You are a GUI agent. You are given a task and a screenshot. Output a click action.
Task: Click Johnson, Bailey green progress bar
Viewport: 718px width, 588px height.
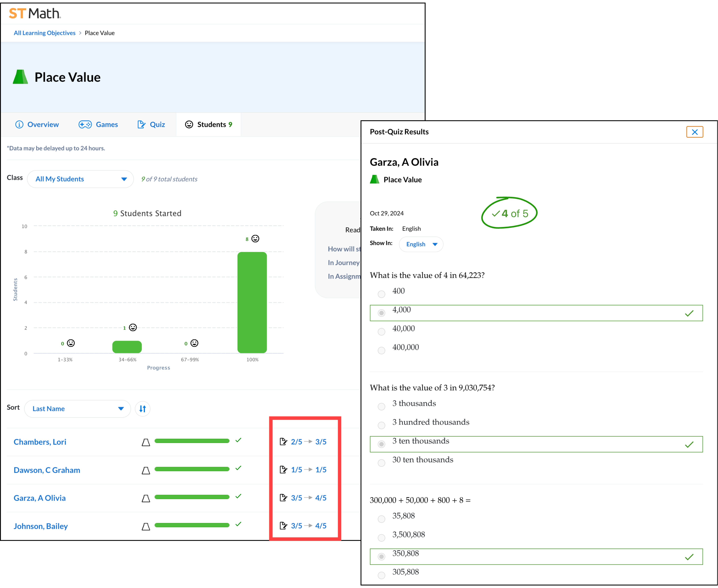(x=192, y=525)
